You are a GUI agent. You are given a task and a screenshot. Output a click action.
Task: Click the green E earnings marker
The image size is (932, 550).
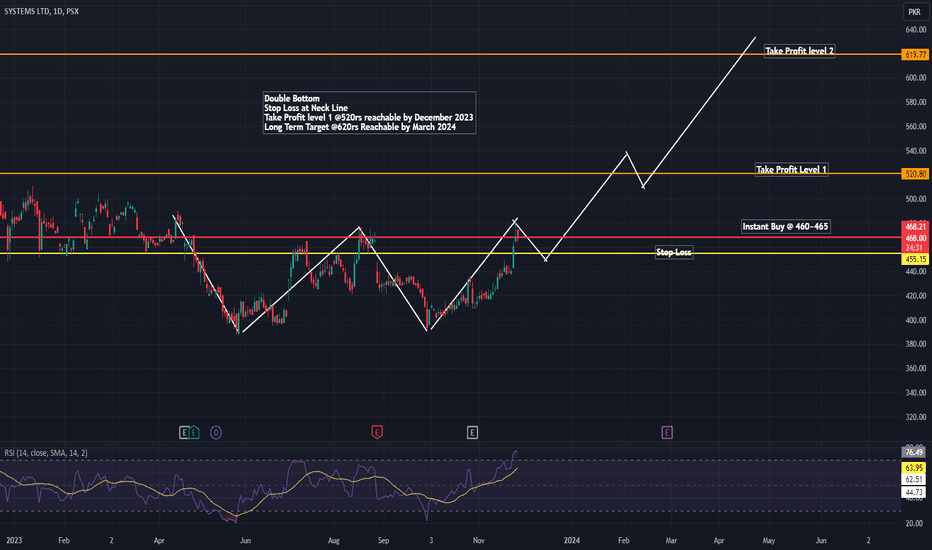pyautogui.click(x=194, y=432)
